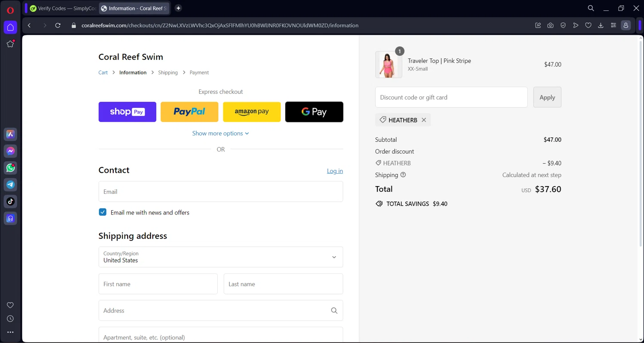Image resolution: width=644 pixels, height=343 pixels.
Task: Click Information breadcrumb step
Action: point(133,73)
